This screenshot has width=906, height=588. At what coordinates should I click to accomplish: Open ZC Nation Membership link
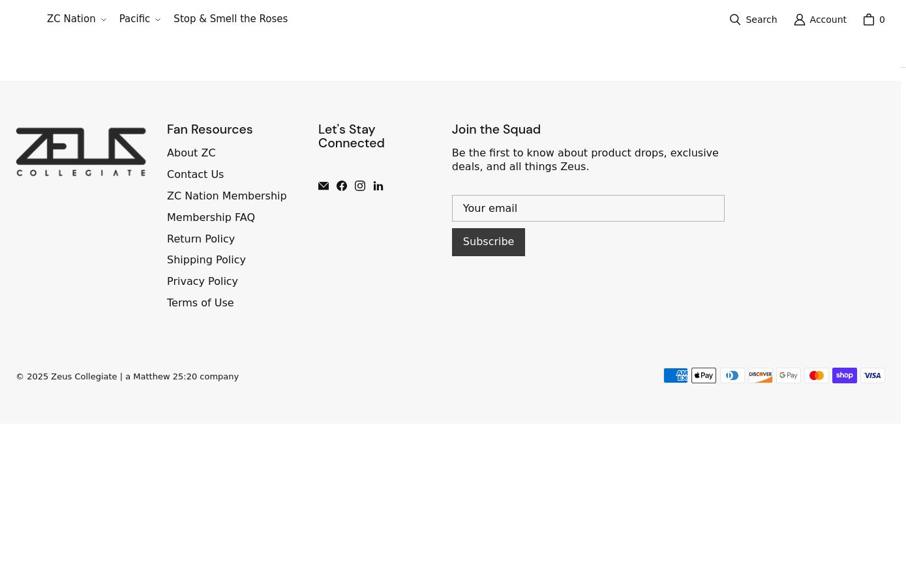[x=226, y=196]
